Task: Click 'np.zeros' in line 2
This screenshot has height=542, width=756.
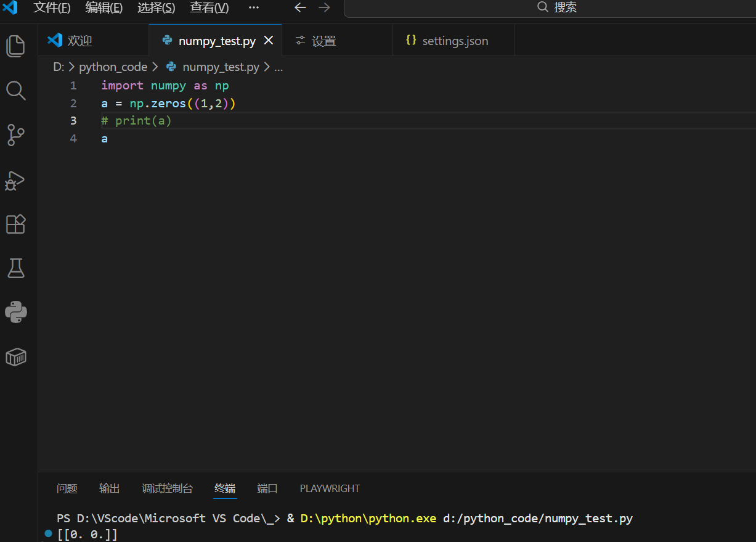Action: point(158,103)
